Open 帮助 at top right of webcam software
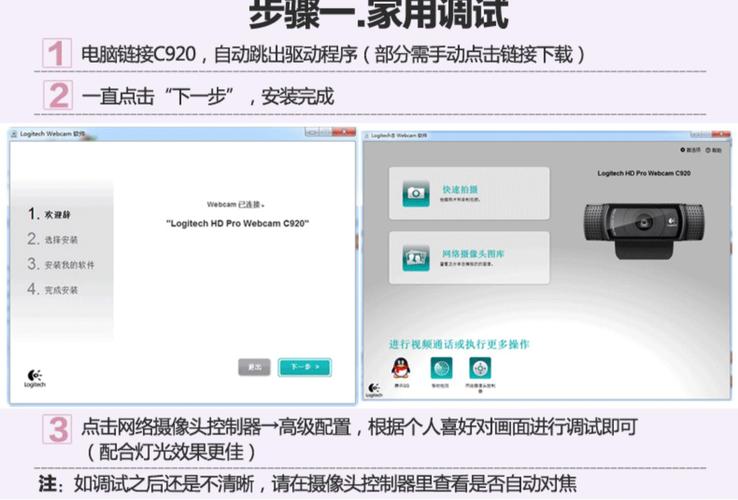738x500 pixels. click(714, 150)
